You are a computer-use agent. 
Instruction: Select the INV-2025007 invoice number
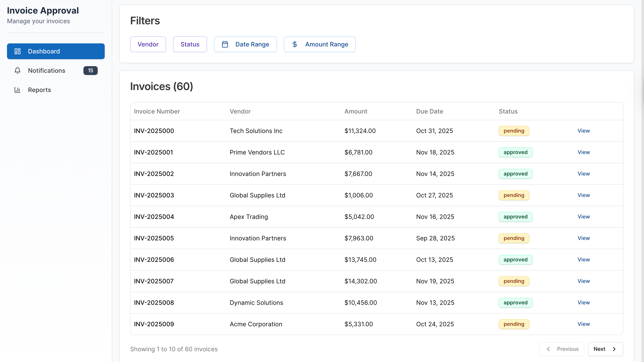(154, 281)
